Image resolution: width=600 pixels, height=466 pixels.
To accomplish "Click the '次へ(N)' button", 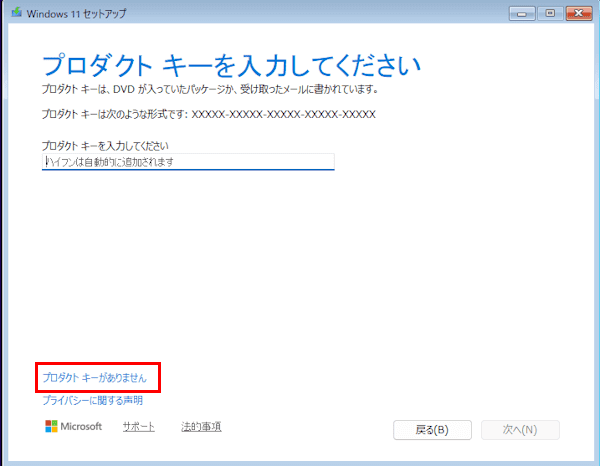I will coord(520,430).
